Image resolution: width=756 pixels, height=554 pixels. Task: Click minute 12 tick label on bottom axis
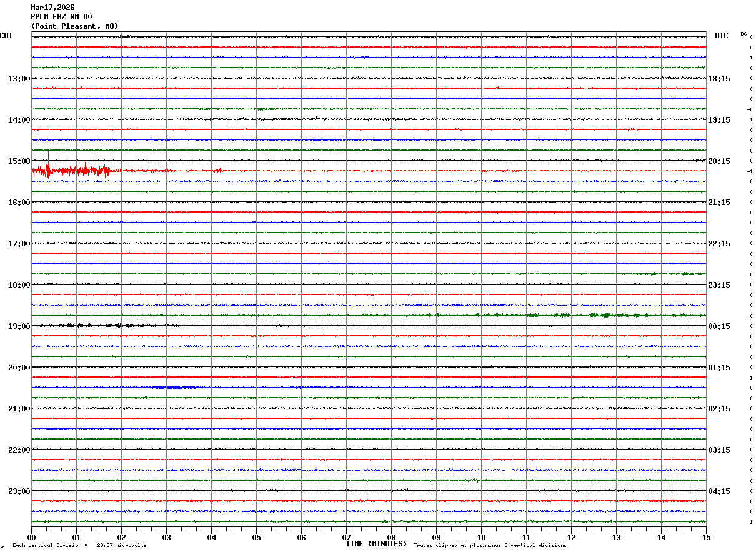click(x=571, y=537)
